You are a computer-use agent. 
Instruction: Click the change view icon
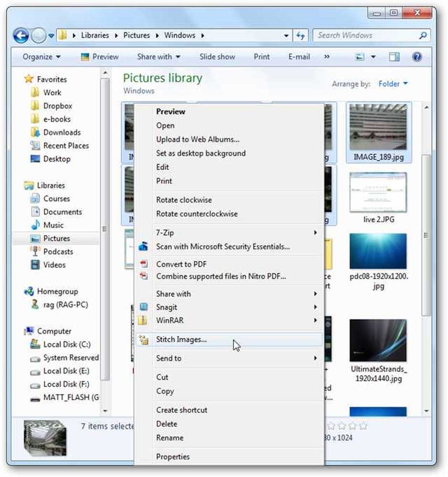[360, 57]
